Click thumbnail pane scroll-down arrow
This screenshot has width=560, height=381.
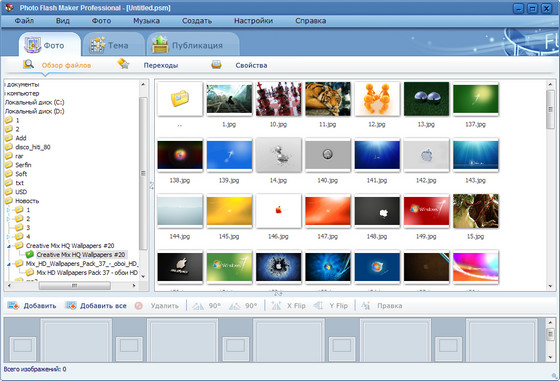click(550, 286)
